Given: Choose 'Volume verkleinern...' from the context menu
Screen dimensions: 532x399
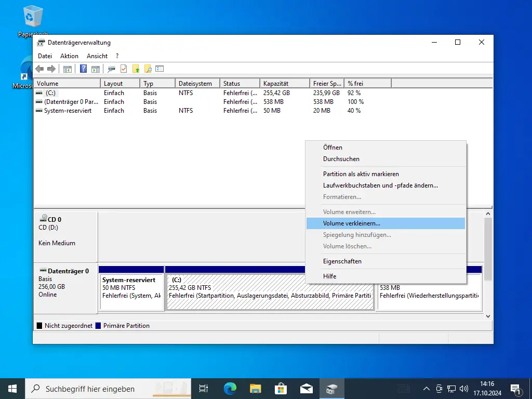Looking at the screenshot, I should pyautogui.click(x=352, y=223).
